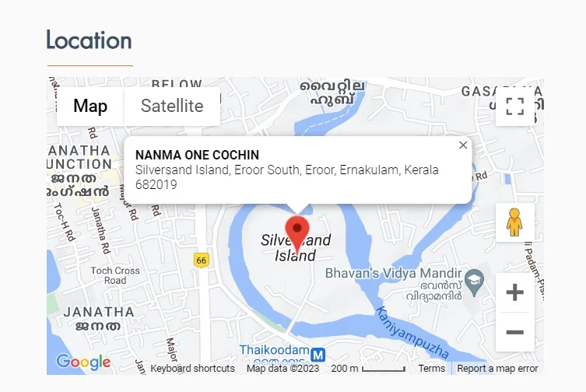Click Report a map error
This screenshot has width=586, height=392.
pos(497,369)
